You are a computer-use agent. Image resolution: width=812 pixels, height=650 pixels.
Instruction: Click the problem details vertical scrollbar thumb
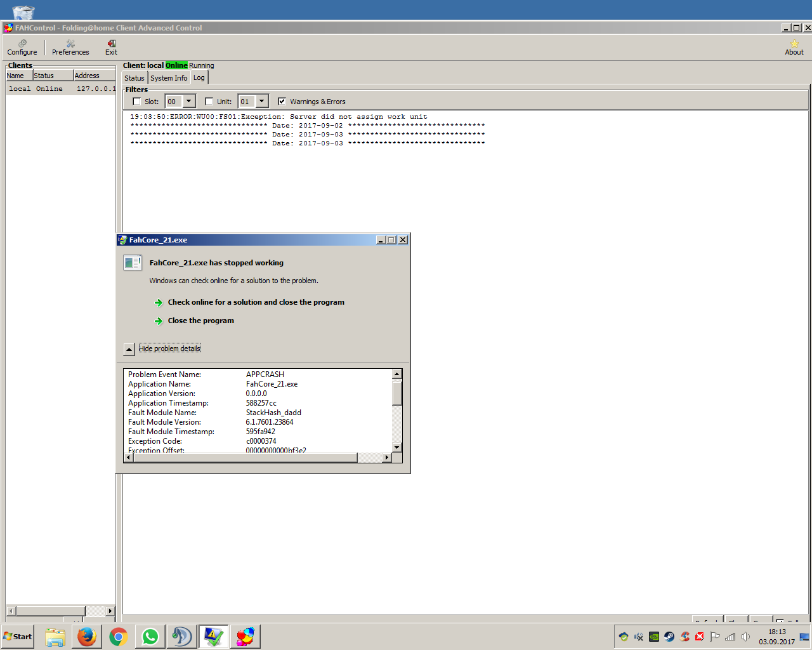pyautogui.click(x=397, y=393)
